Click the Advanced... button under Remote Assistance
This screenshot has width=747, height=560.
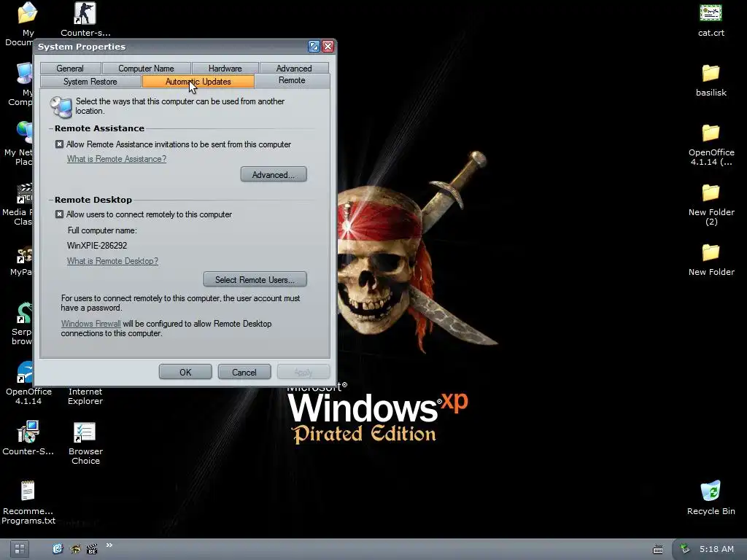[274, 175]
